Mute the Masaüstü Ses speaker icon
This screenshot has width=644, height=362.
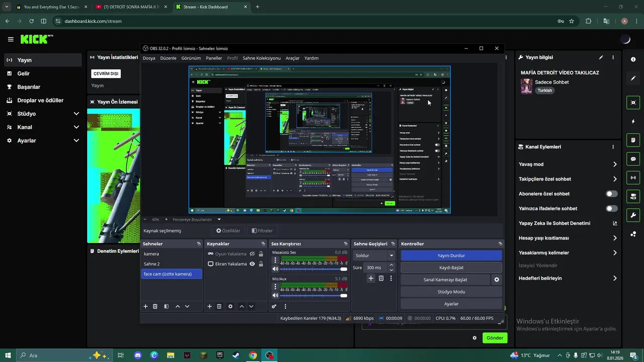click(x=275, y=269)
